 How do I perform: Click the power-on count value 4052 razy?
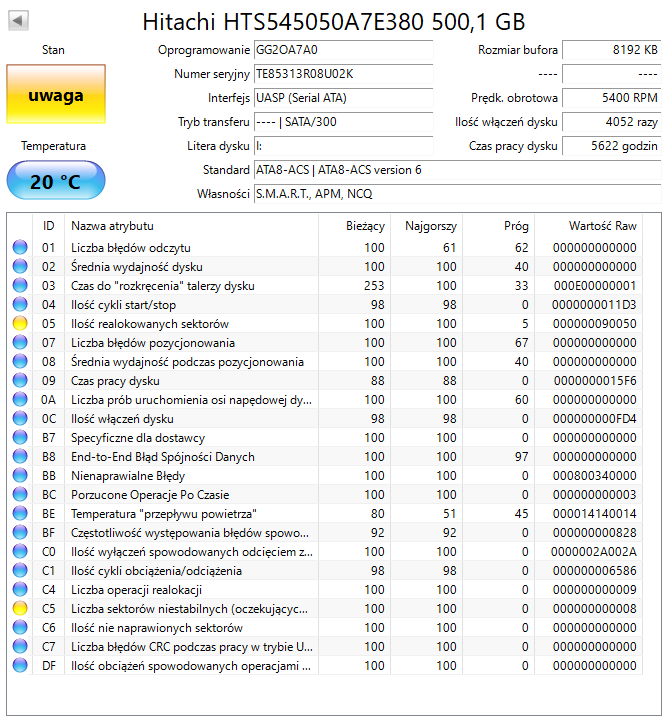(x=611, y=122)
